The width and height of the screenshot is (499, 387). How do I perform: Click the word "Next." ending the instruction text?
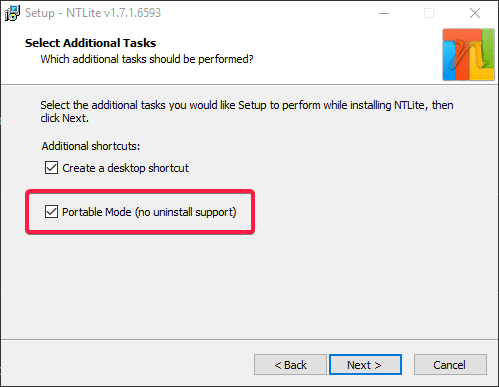pyautogui.click(x=76, y=118)
